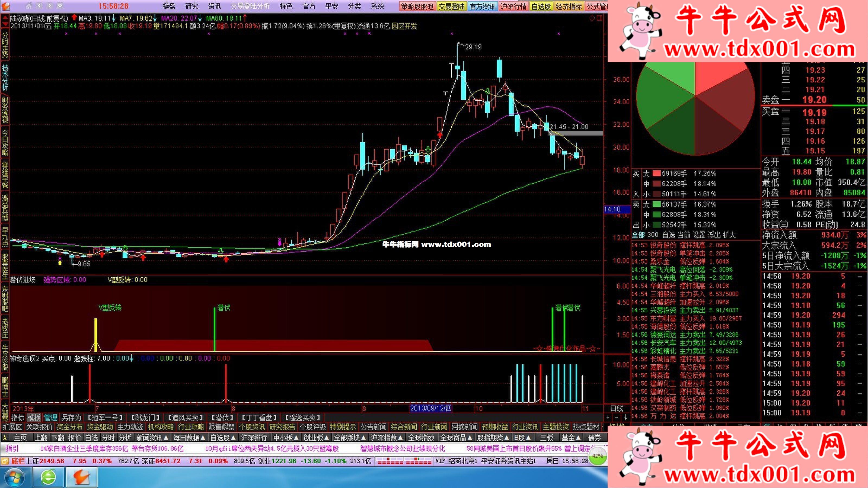Select the 指标 tab under the chart

(x=18, y=418)
